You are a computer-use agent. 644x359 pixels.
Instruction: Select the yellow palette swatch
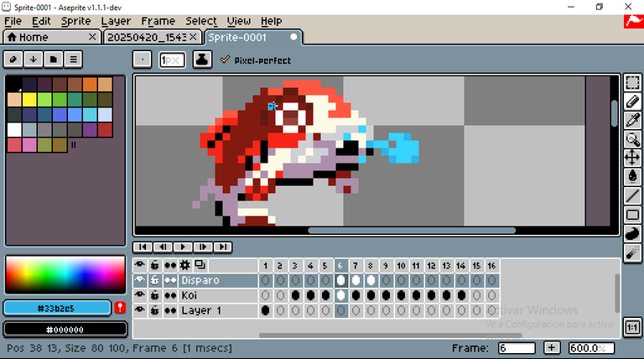tap(29, 100)
